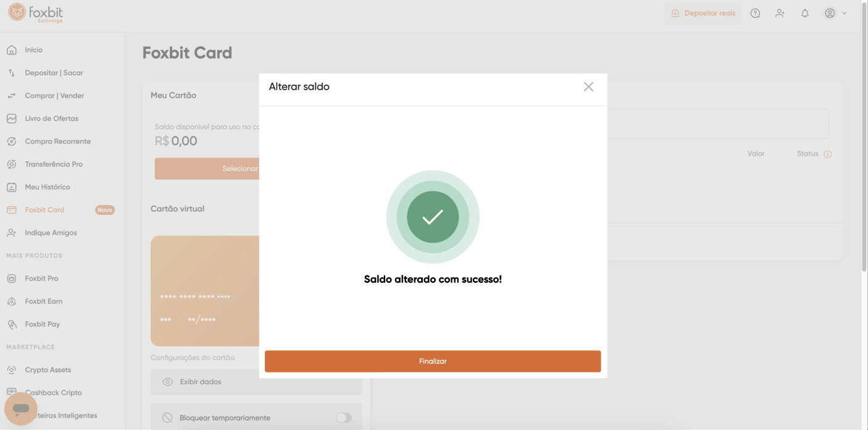Screen dimensions: 868x430
Task: Click the Finalizar button in the dialog
Action: pyautogui.click(x=433, y=361)
